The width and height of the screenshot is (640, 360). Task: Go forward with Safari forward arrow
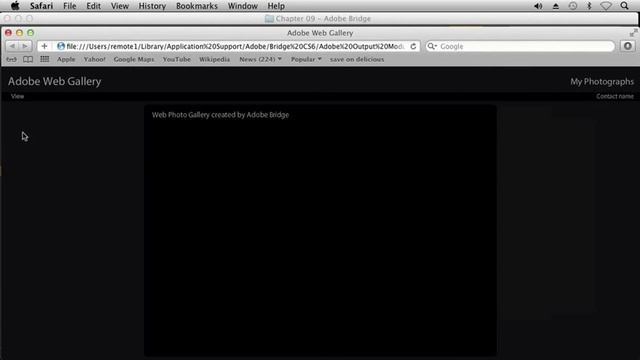[25, 46]
